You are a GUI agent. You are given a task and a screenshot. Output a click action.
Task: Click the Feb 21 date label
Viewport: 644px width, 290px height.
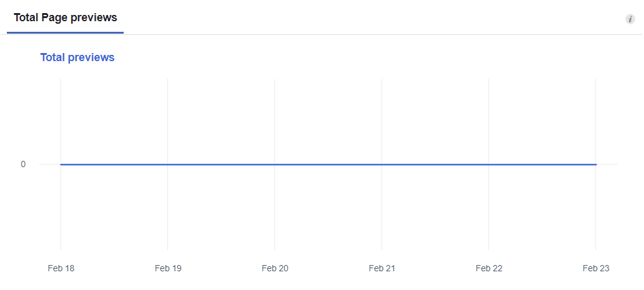click(x=382, y=268)
